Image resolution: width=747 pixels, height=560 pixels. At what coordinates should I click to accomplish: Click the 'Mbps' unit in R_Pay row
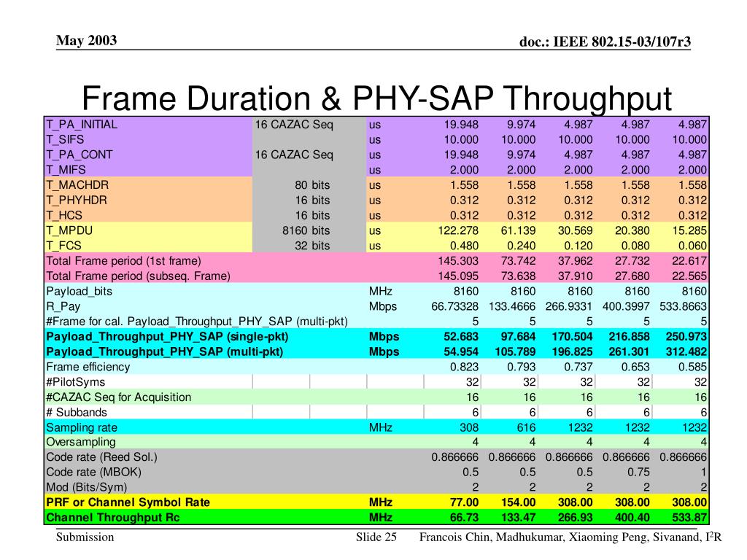(383, 307)
